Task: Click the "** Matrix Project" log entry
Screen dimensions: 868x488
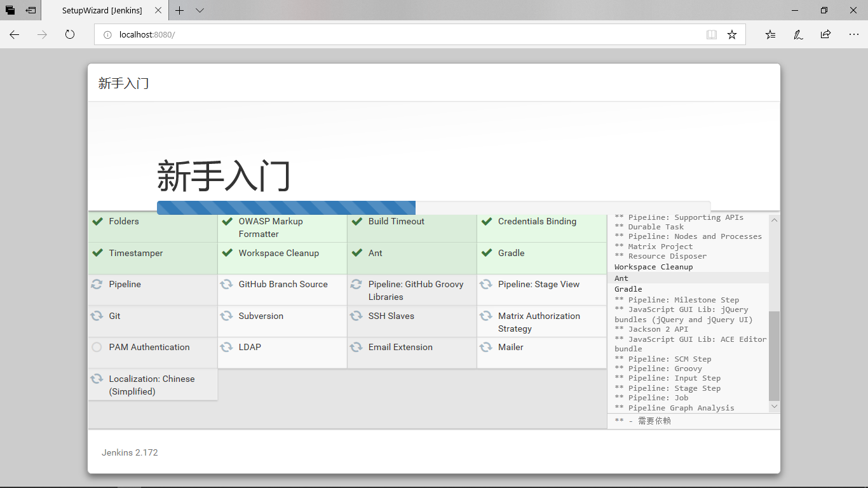Action: tap(654, 247)
